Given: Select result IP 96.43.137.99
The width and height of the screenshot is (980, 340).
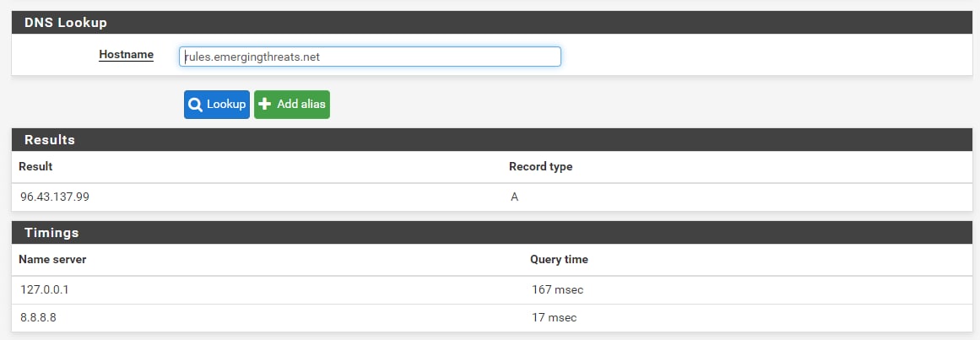Looking at the screenshot, I should tap(54, 197).
